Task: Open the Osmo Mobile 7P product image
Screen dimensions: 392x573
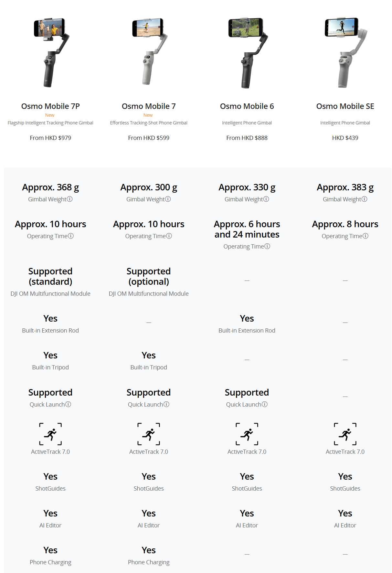Action: click(50, 52)
